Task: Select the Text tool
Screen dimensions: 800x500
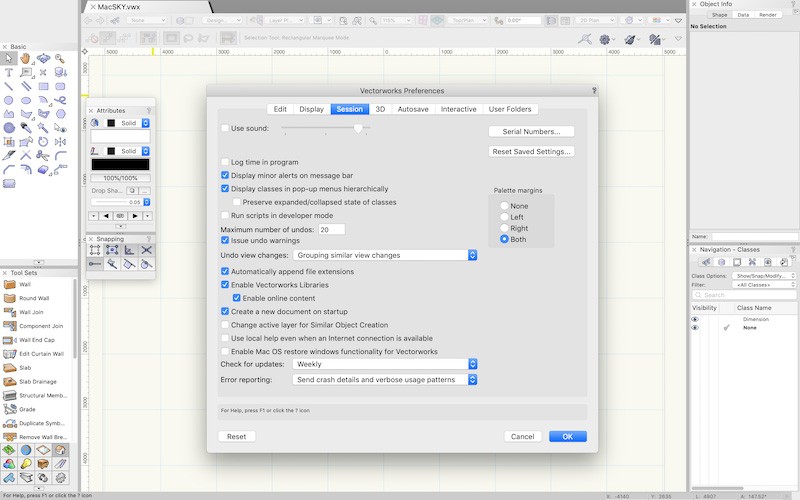Action: (9, 72)
